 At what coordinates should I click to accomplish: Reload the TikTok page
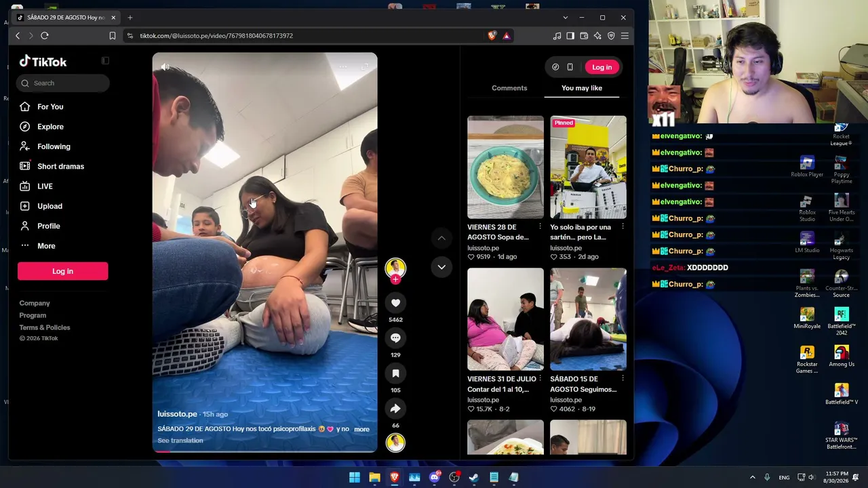[45, 36]
